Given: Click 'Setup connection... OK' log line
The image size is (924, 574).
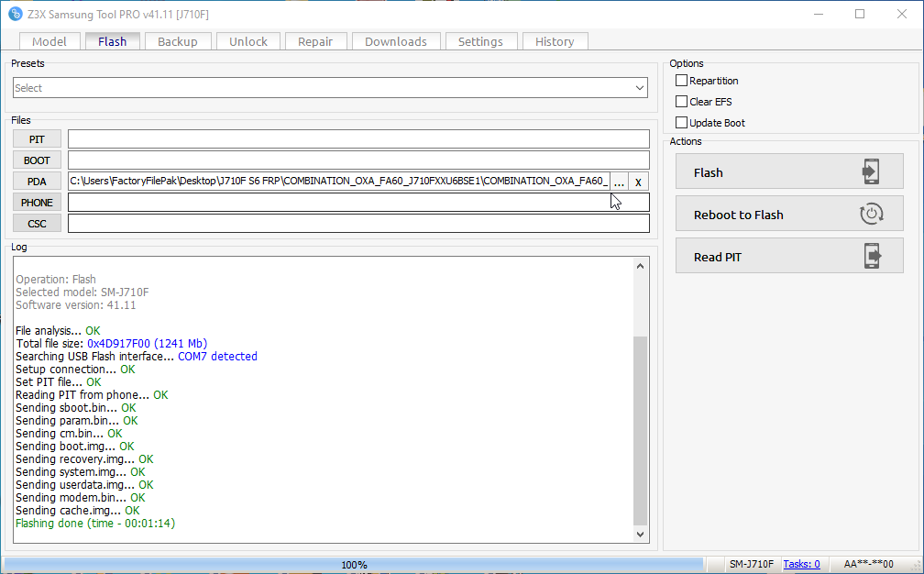Looking at the screenshot, I should coord(75,369).
